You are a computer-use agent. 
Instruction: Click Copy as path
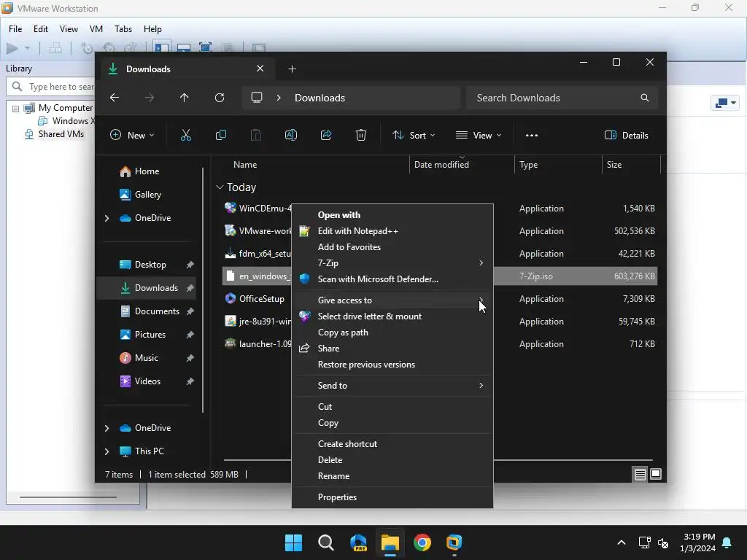392,332
